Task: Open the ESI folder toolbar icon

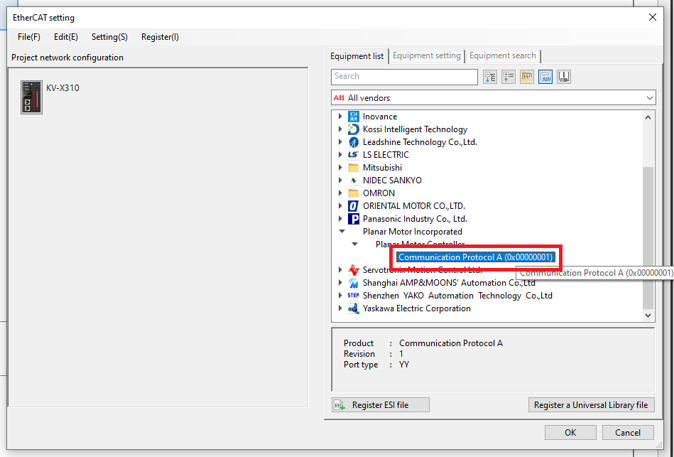Action: (x=527, y=77)
